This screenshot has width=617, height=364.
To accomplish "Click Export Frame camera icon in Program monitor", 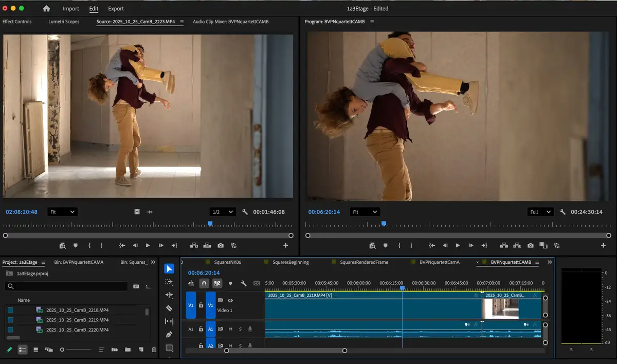I will [530, 246].
